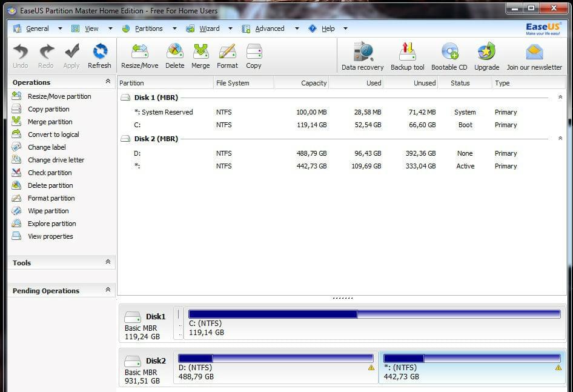Sort by the Partition column header
Viewport: 573px width, 392px height.
[165, 83]
